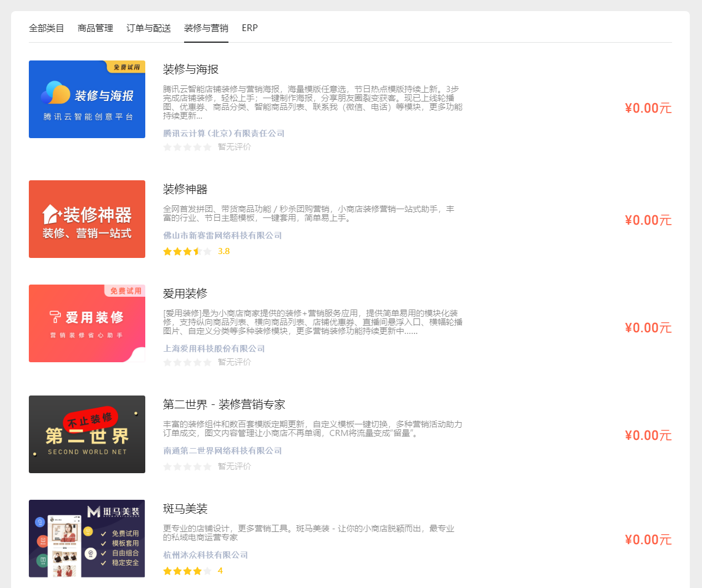
Task: Click the star rating of 装修神器
Action: pyautogui.click(x=187, y=251)
